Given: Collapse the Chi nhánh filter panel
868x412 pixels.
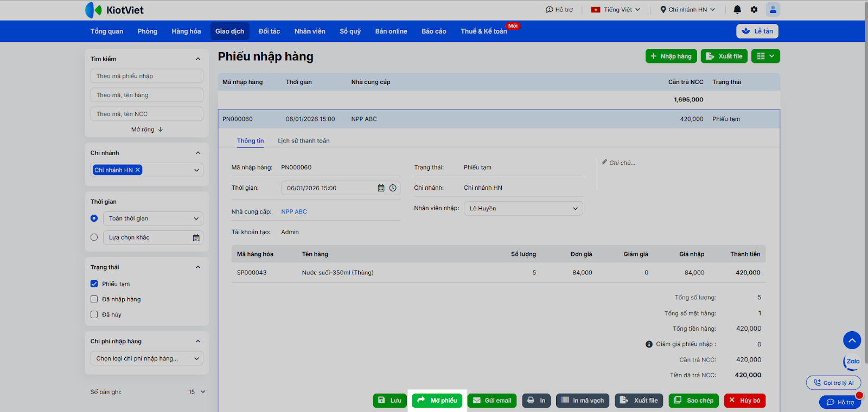Looking at the screenshot, I should pyautogui.click(x=198, y=153).
